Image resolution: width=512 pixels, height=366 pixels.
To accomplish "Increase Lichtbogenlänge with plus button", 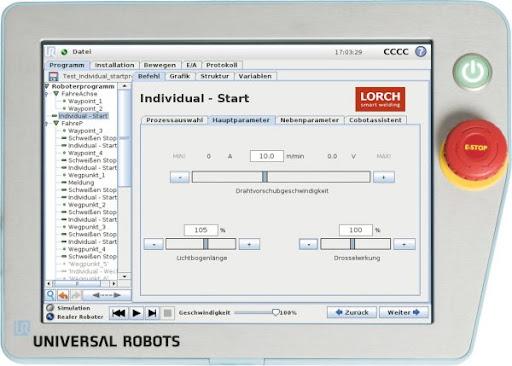I will click(249, 244).
